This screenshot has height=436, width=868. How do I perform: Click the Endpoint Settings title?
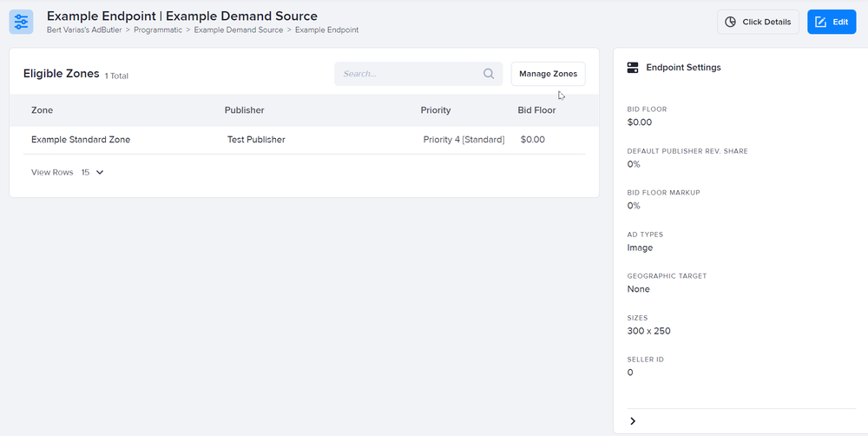point(684,68)
